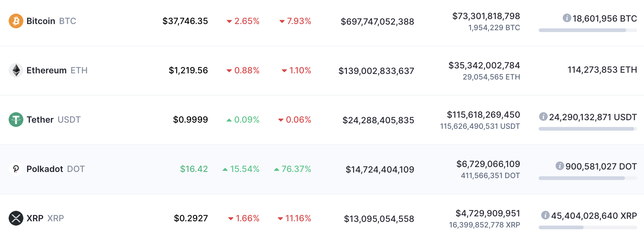Open the Bitcoin coin name link
Image resolution: width=644 pixels, height=241 pixels.
click(x=41, y=21)
